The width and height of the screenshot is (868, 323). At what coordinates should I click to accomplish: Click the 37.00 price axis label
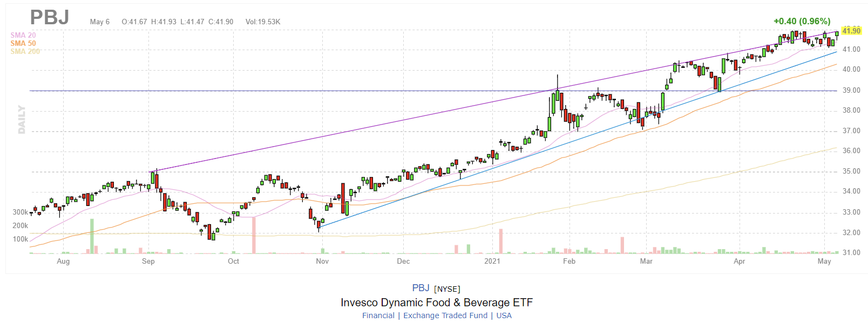point(851,130)
